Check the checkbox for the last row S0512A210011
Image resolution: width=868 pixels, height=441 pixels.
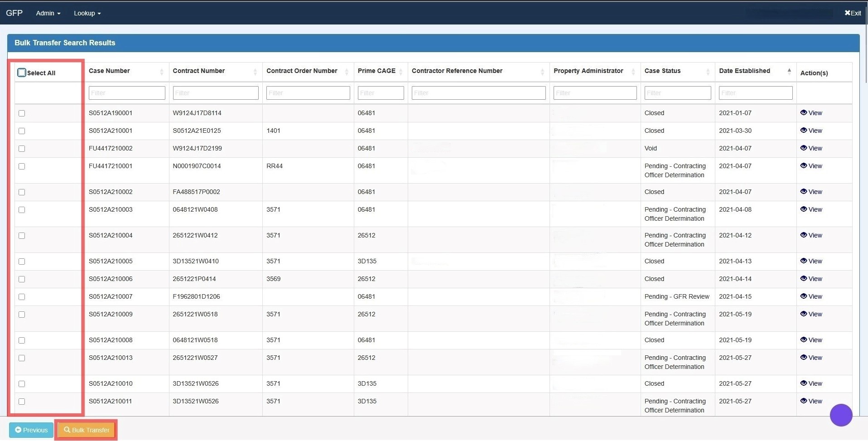tap(21, 401)
